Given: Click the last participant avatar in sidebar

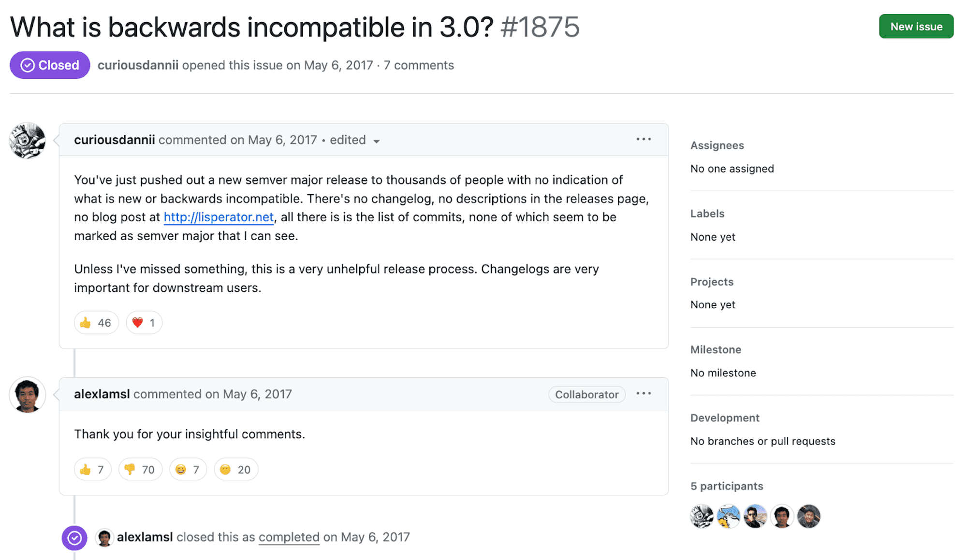Looking at the screenshot, I should 809,516.
